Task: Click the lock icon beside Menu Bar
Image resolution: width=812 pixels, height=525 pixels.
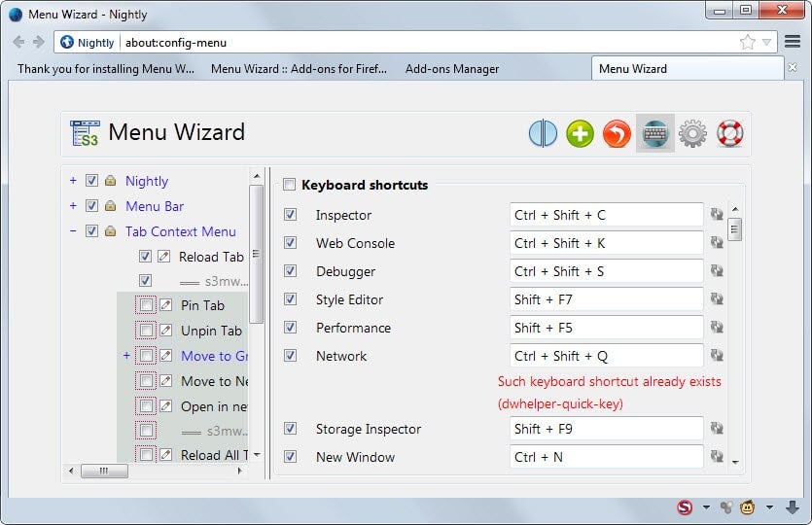Action: tap(110, 206)
